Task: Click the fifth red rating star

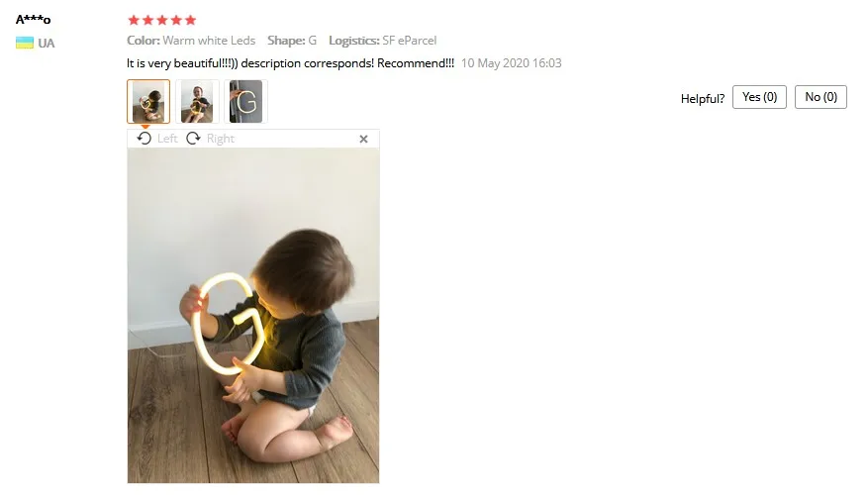Action: pos(190,21)
